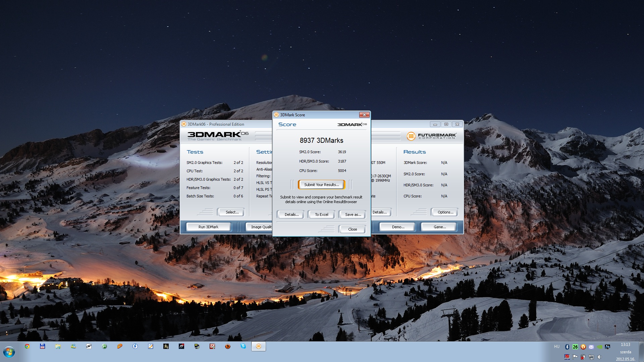644x362 pixels.
Task: Open the Results Options... button
Action: [x=445, y=212]
